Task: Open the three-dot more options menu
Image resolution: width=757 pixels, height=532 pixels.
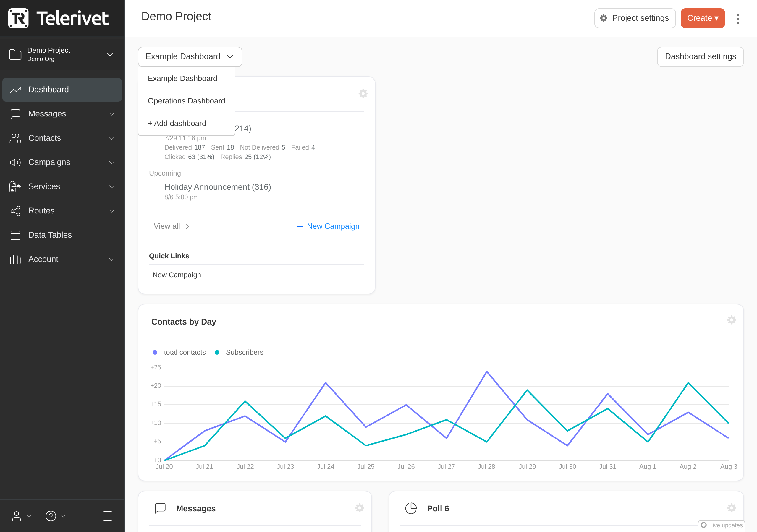Action: (x=738, y=19)
